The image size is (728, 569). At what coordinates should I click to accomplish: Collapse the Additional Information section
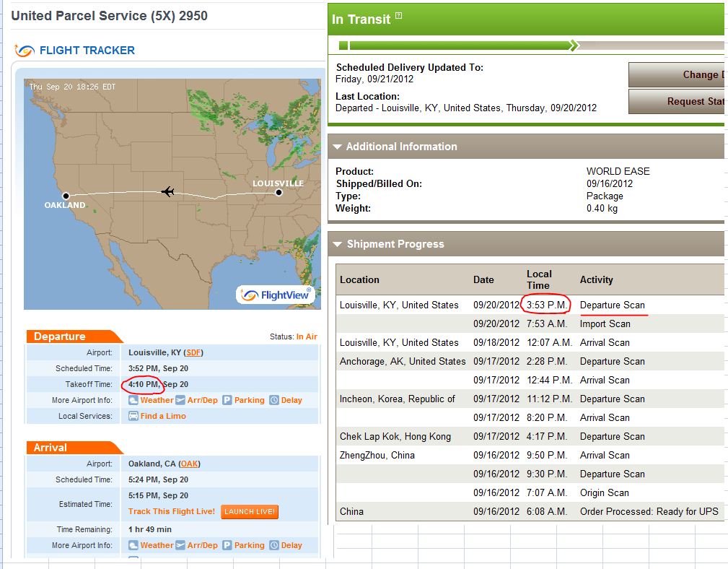(x=338, y=147)
